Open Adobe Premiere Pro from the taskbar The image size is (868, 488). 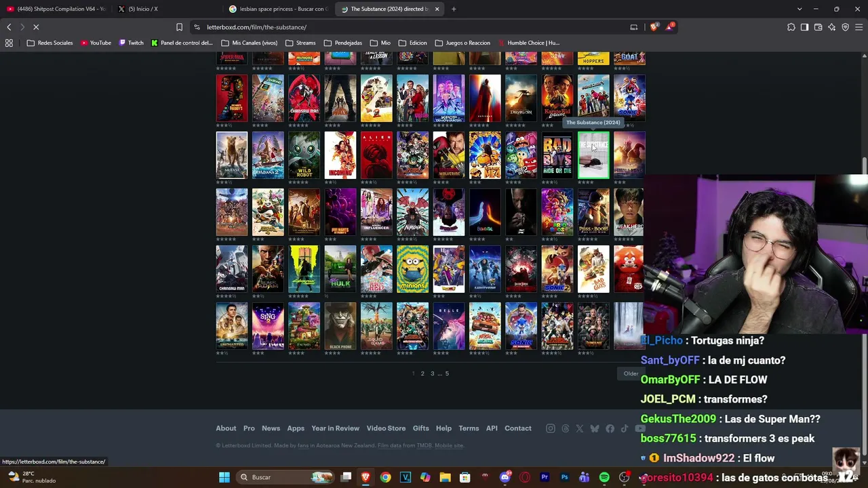545,477
